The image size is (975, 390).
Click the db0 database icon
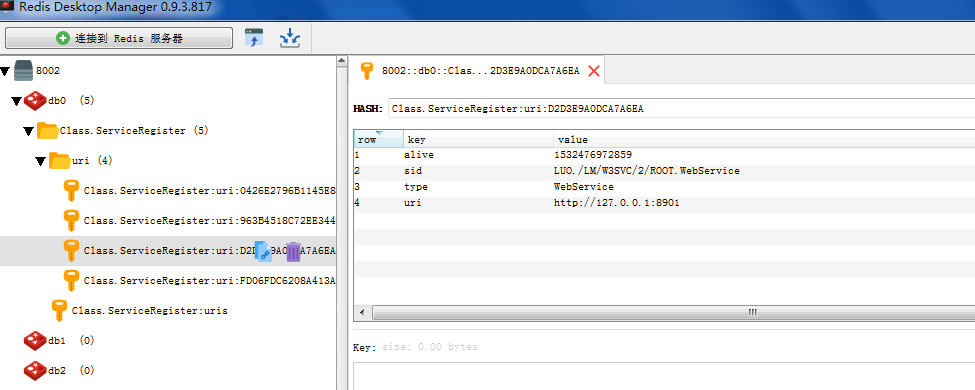35,100
